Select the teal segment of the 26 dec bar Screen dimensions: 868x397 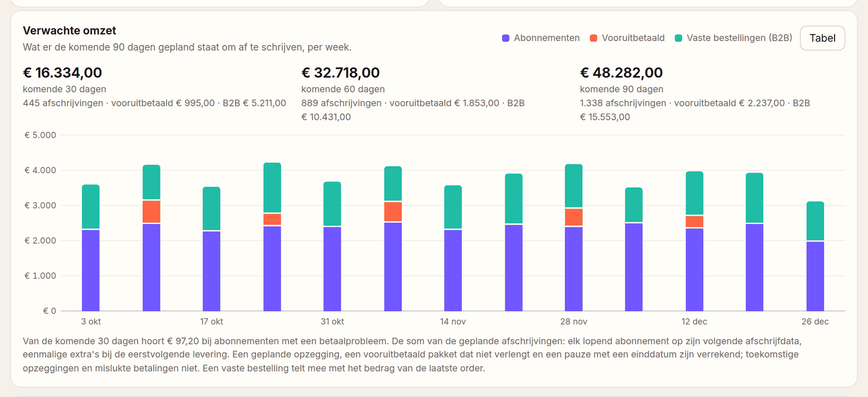815,221
